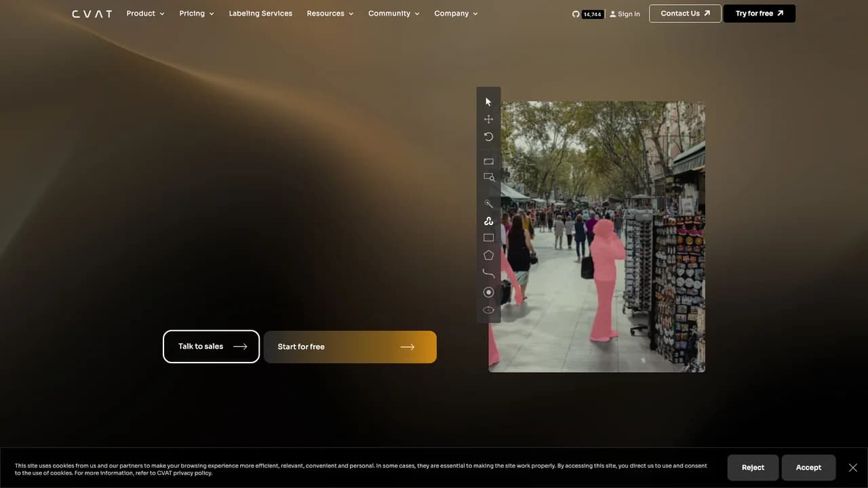Viewport: 868px width, 488px height.
Task: Activate the magic wand AI tool
Action: click(x=488, y=203)
